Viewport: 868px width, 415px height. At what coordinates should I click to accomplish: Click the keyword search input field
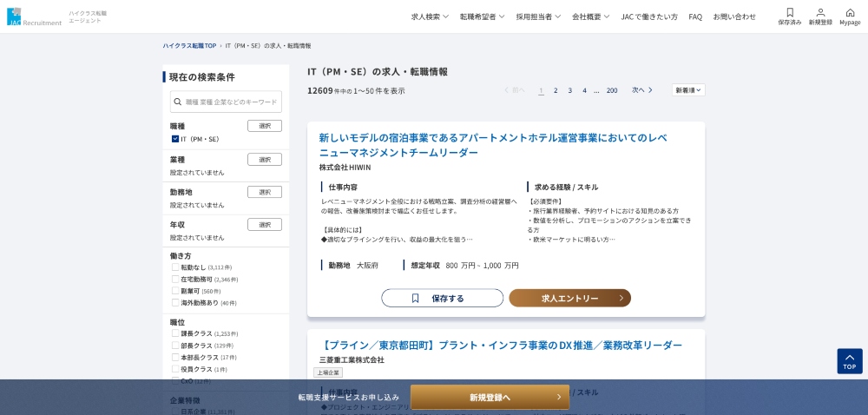click(226, 102)
